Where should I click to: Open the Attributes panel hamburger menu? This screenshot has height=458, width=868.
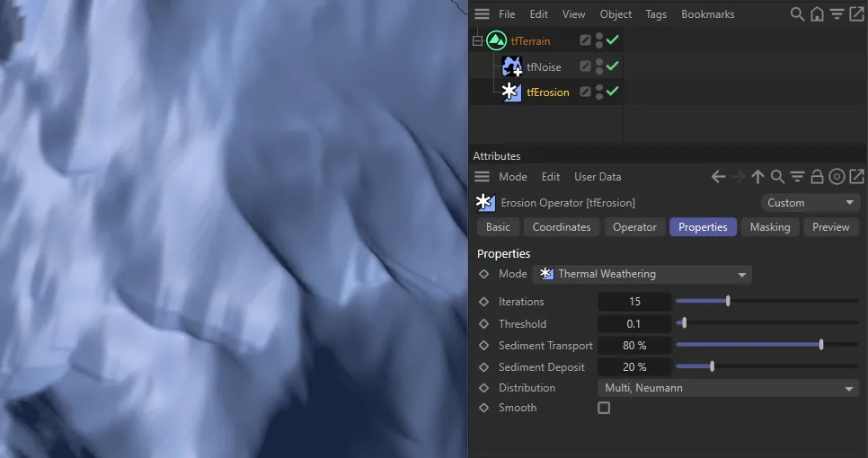[x=482, y=177]
